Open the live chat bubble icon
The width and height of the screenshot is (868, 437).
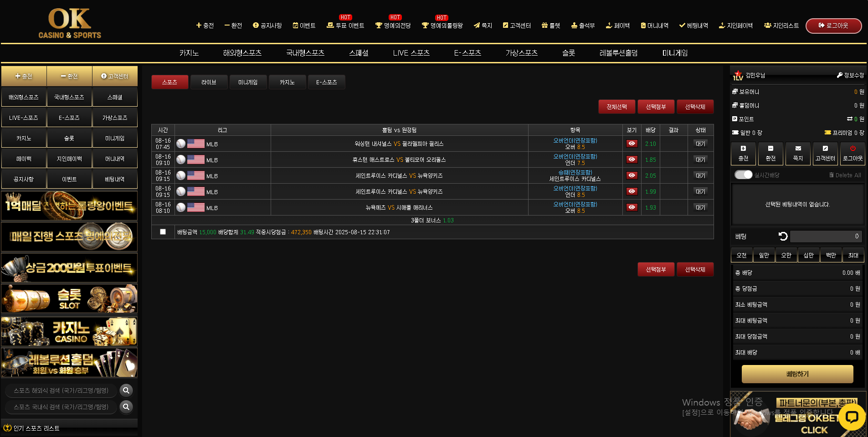[851, 416]
